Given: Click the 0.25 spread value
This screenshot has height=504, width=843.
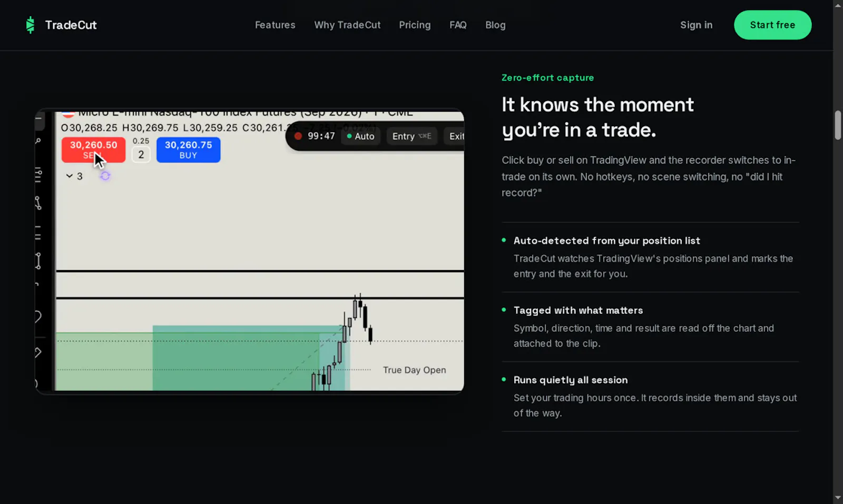Looking at the screenshot, I should coord(141,141).
